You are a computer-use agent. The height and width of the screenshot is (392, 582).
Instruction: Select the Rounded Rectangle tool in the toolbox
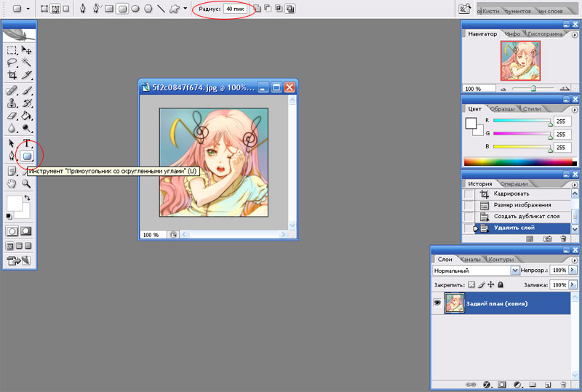27,155
